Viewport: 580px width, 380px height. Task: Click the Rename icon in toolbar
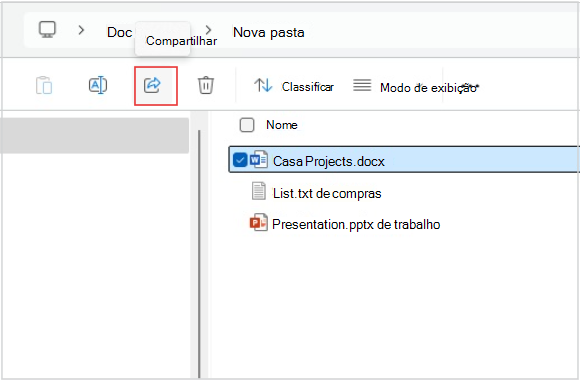pos(98,85)
